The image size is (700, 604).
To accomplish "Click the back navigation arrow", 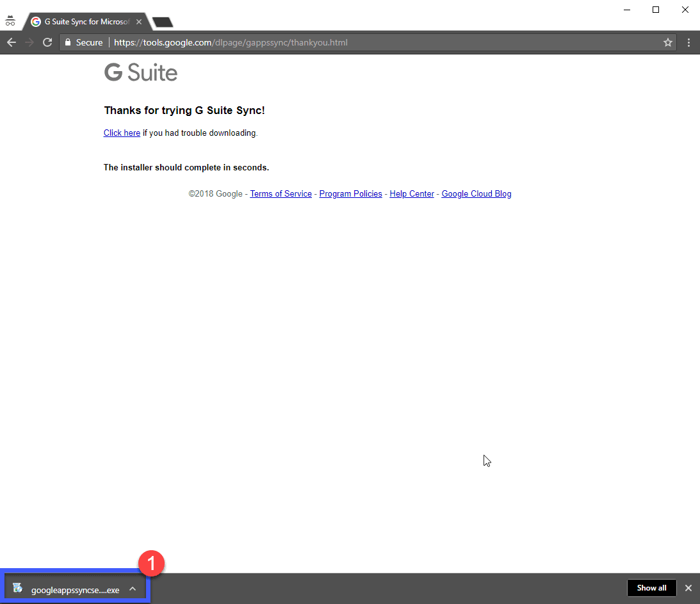I will pos(11,42).
